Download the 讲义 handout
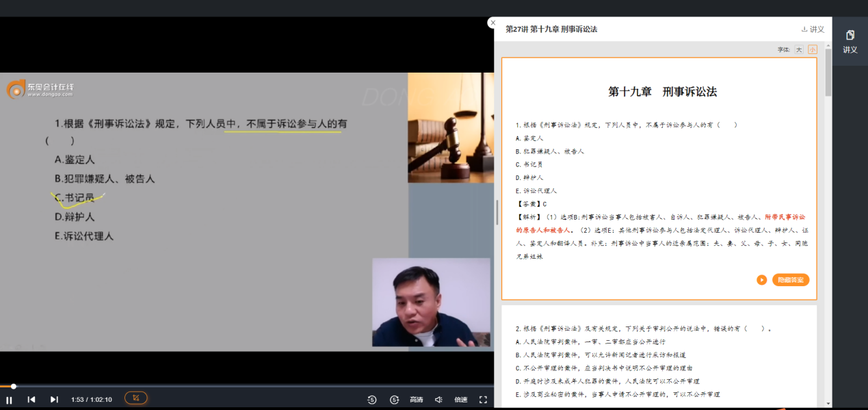Image resolution: width=868 pixels, height=410 pixels. click(813, 29)
